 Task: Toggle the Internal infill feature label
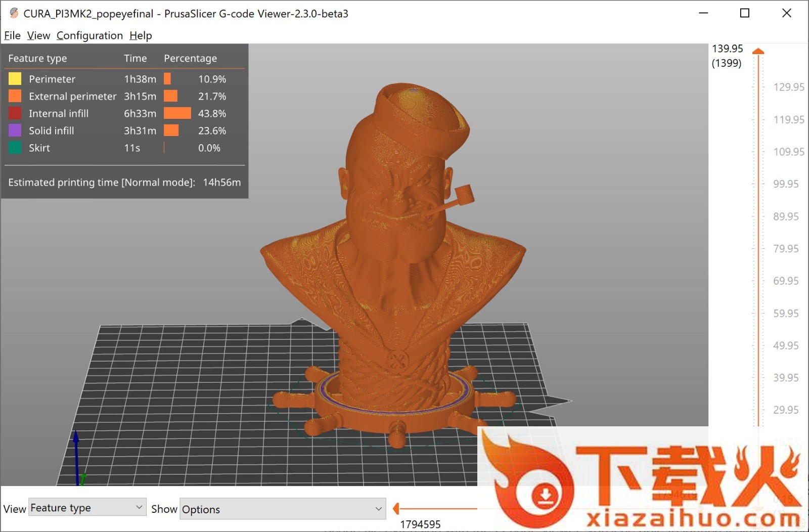point(59,113)
